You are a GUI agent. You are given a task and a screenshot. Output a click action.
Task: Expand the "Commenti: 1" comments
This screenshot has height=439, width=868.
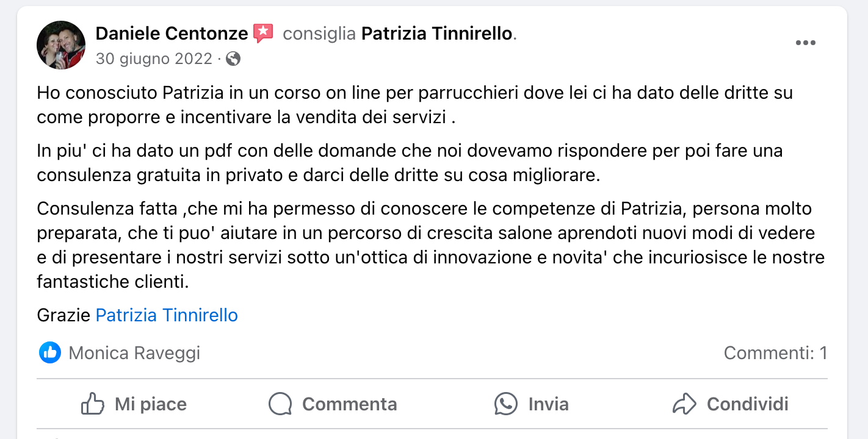coord(775,353)
